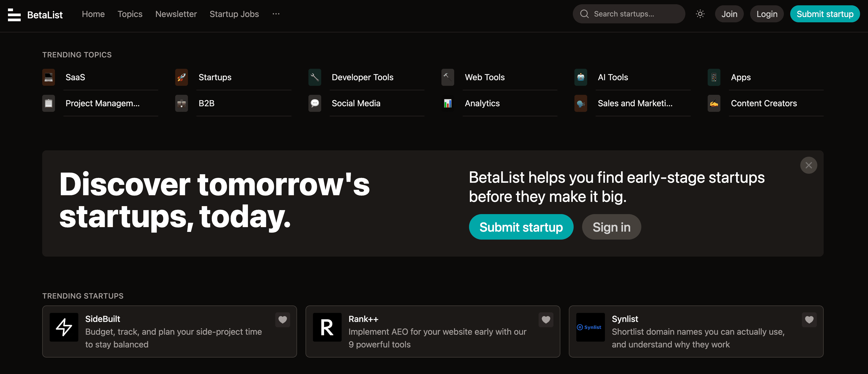Toggle light/dark theme sun icon
The width and height of the screenshot is (868, 374).
point(700,14)
